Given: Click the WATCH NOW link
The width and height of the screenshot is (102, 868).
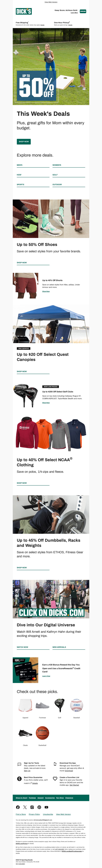Looking at the screenshot, I should tap(22, 647).
